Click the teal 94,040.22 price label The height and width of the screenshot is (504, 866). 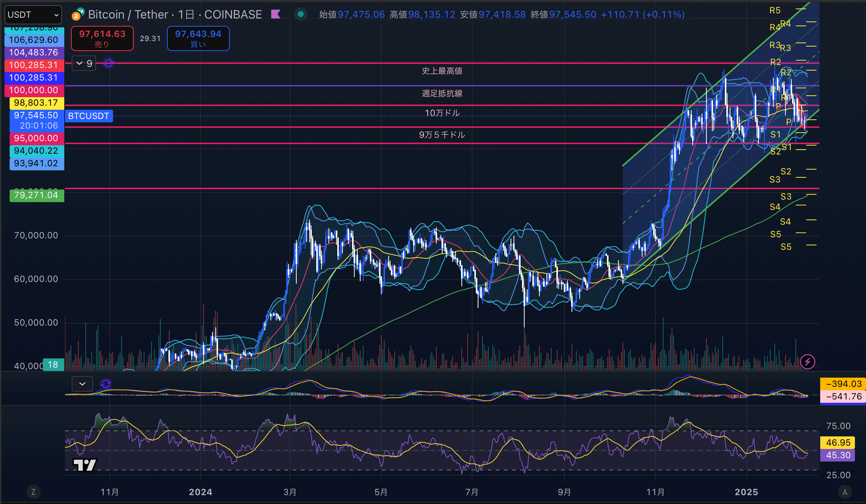point(37,151)
